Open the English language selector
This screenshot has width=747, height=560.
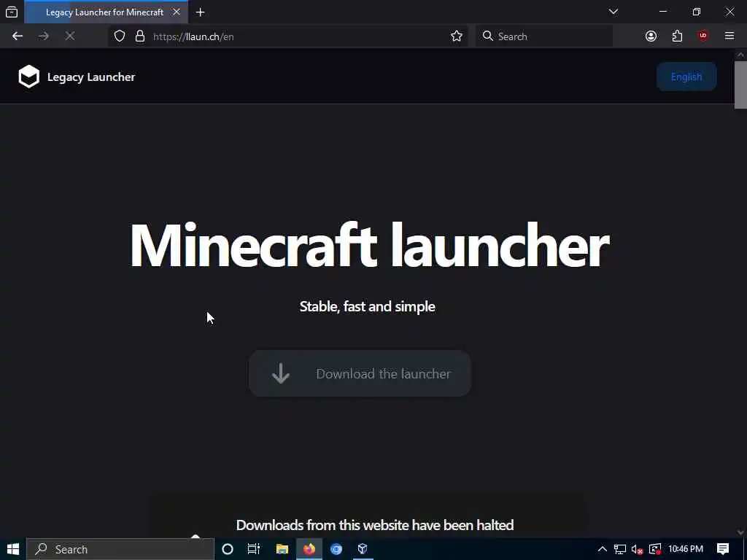click(686, 77)
